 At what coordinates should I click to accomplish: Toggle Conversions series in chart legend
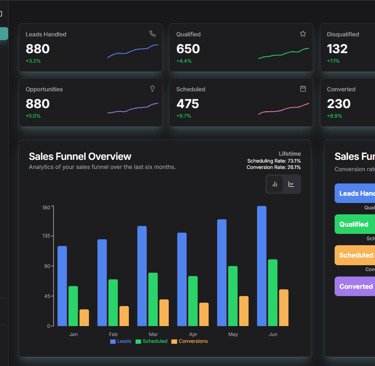click(189, 341)
